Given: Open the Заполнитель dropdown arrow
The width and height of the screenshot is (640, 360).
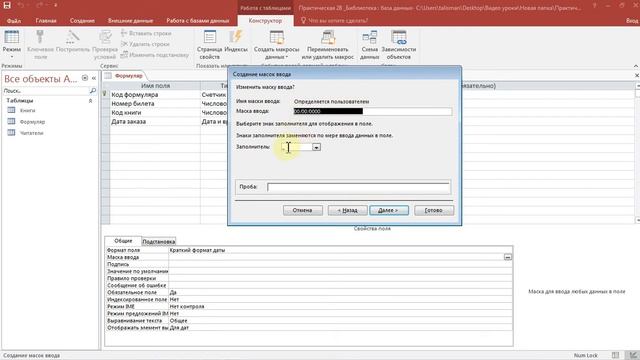Looking at the screenshot, I should (316, 147).
